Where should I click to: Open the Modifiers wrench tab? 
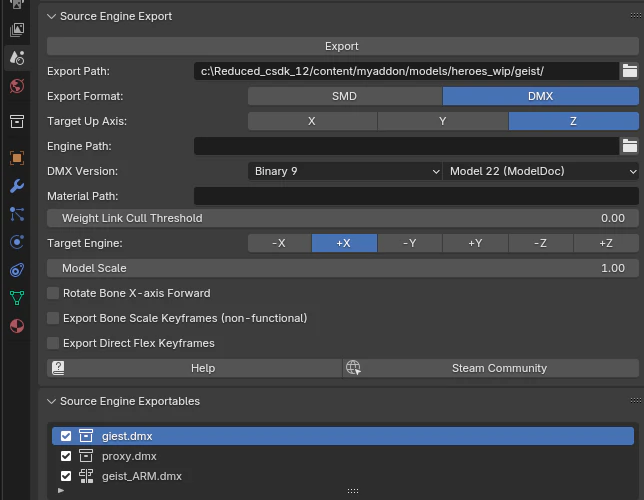point(16,186)
